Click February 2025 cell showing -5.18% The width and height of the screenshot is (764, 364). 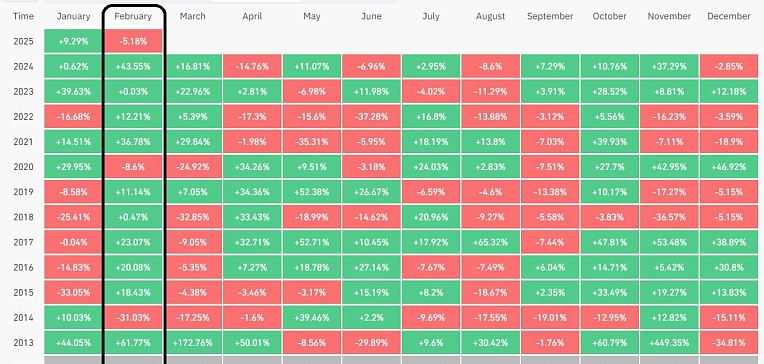click(x=133, y=41)
